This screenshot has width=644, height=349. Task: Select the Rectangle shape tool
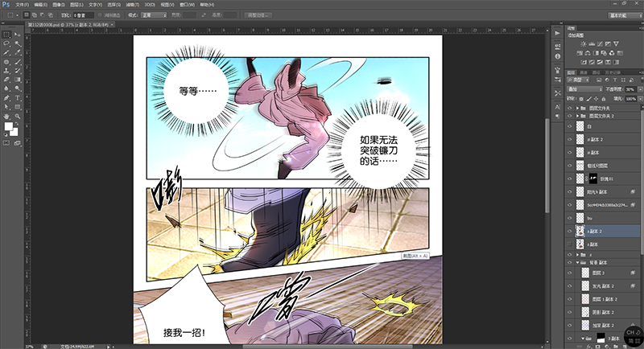17,107
